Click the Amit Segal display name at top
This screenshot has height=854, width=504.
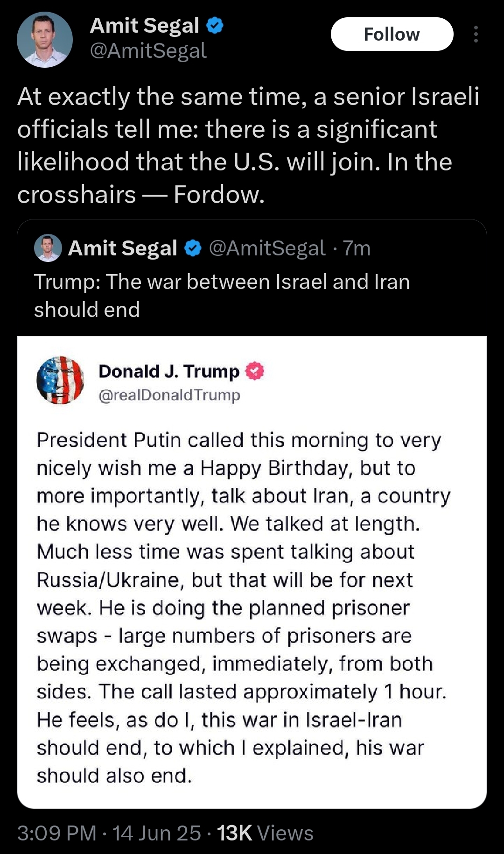pos(145,25)
